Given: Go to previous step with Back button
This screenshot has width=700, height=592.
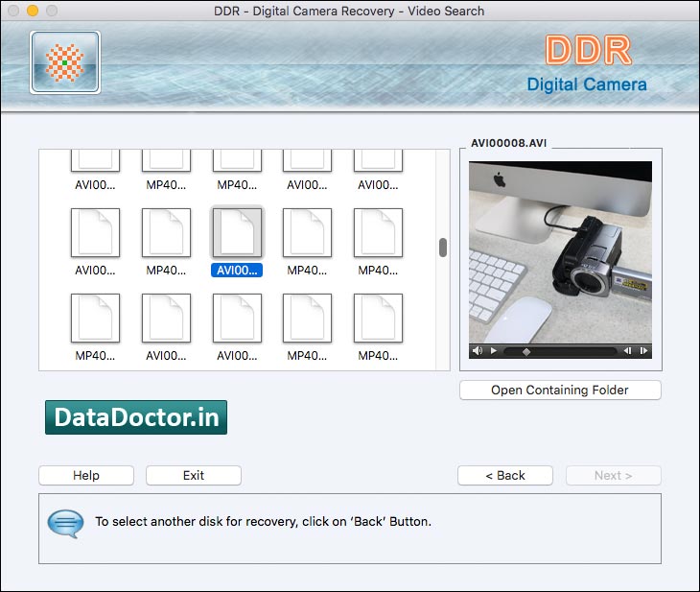Looking at the screenshot, I should 504,475.
